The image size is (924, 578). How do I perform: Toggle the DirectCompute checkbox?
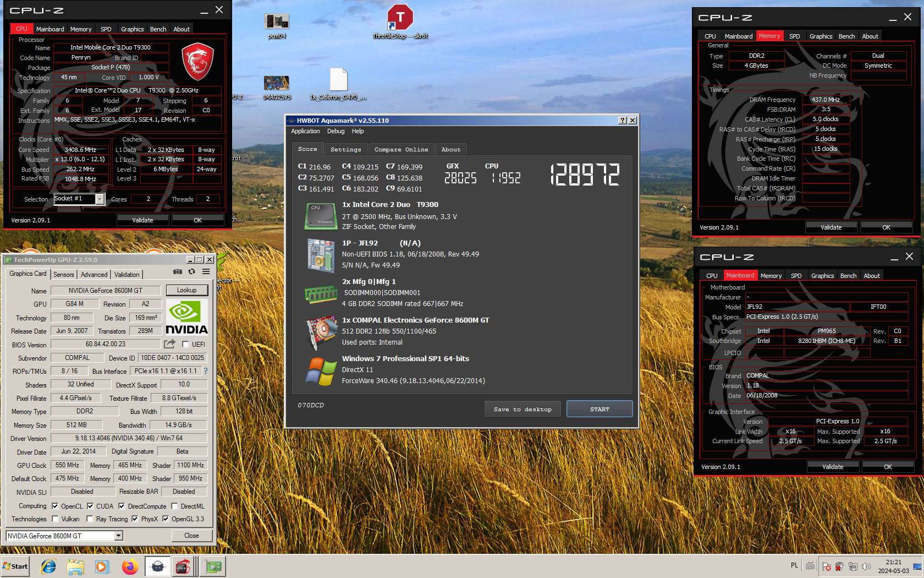[122, 506]
